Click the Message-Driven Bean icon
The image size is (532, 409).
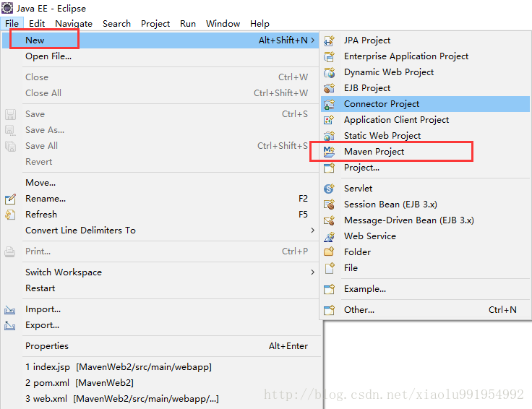(x=329, y=220)
